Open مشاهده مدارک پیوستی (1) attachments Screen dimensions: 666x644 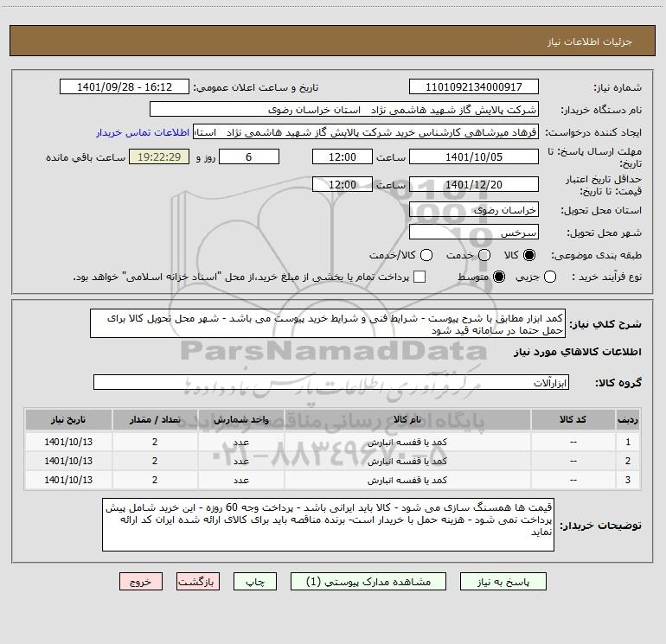pyautogui.click(x=370, y=583)
